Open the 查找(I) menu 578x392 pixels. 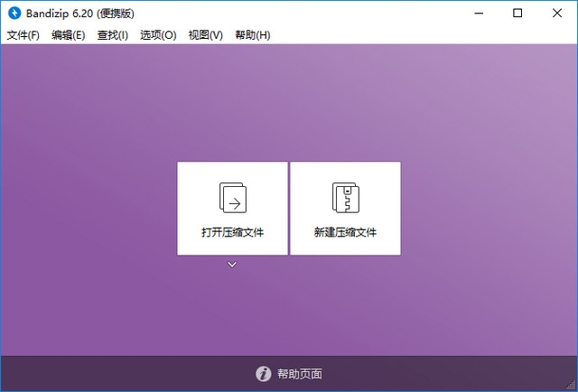tap(112, 35)
